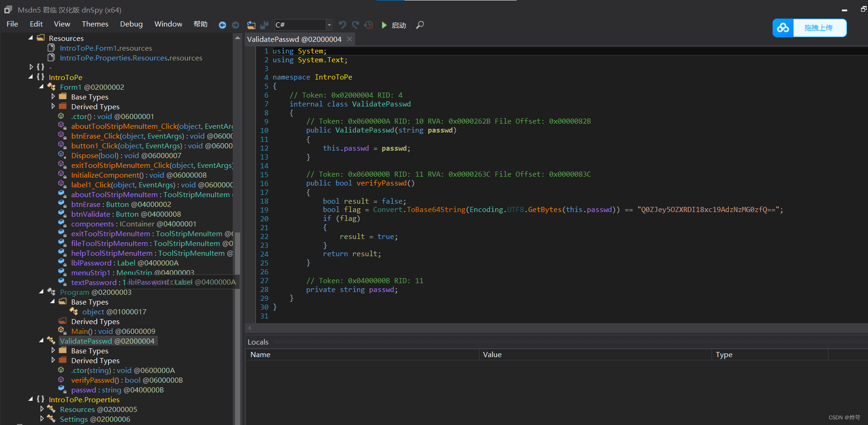This screenshot has width=868, height=425.
Task: Click the redo toolbar icon
Action: (356, 25)
